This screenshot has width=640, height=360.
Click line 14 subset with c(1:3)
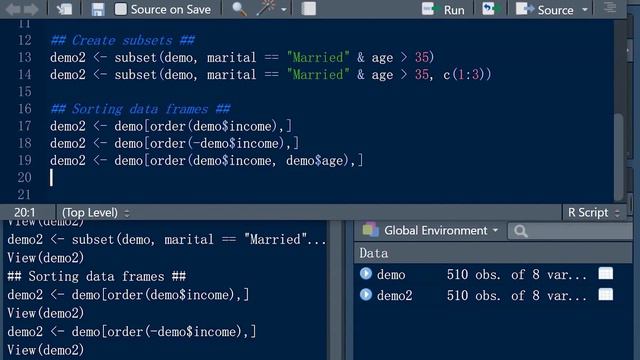tap(271, 74)
